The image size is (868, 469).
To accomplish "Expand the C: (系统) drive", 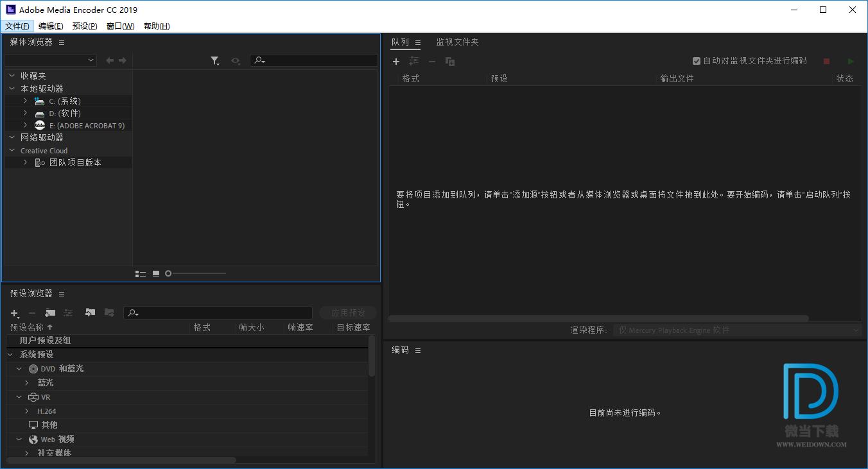I will coord(25,101).
